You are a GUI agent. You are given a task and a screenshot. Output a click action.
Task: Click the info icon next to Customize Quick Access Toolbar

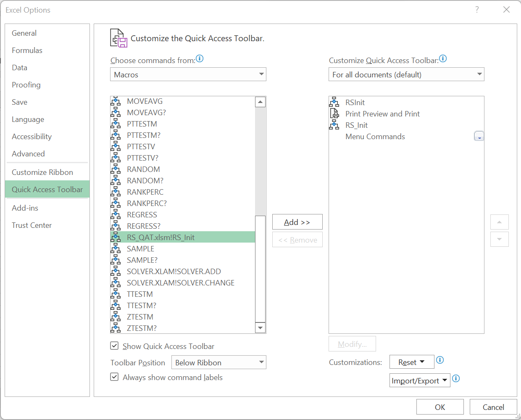click(x=443, y=58)
